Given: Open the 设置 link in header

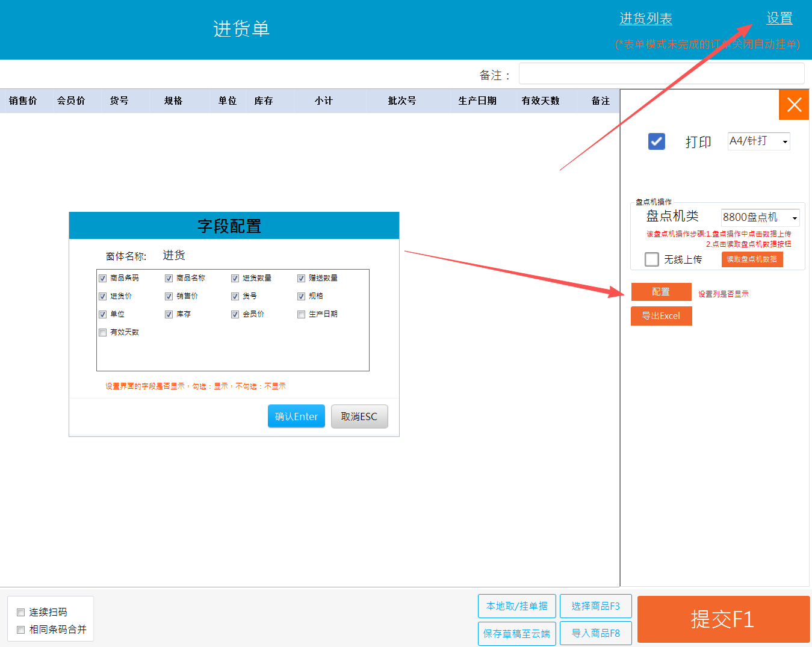Looking at the screenshot, I should (779, 19).
